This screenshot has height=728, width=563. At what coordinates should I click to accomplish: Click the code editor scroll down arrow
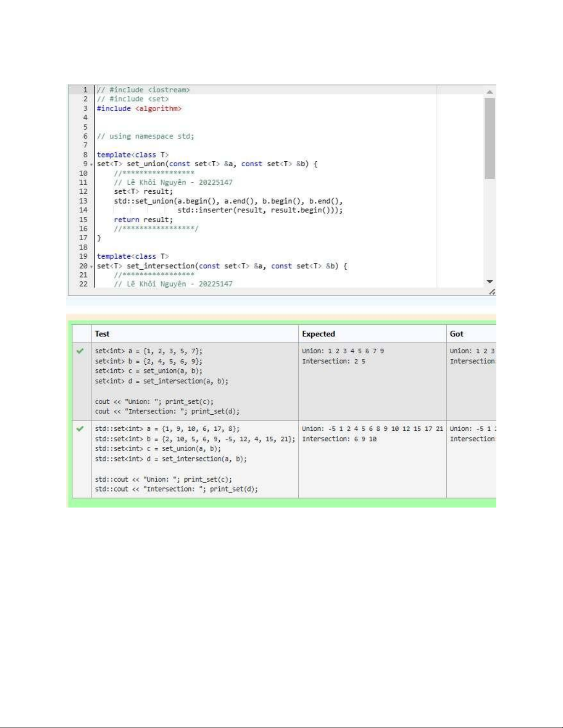[x=489, y=281]
